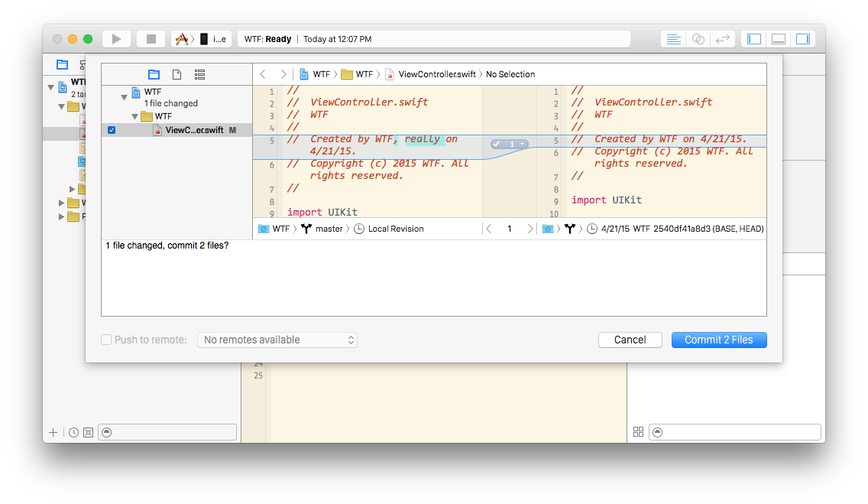Image resolution: width=868 pixels, height=504 pixels.
Task: Click into the commit message text field
Action: click(x=434, y=278)
